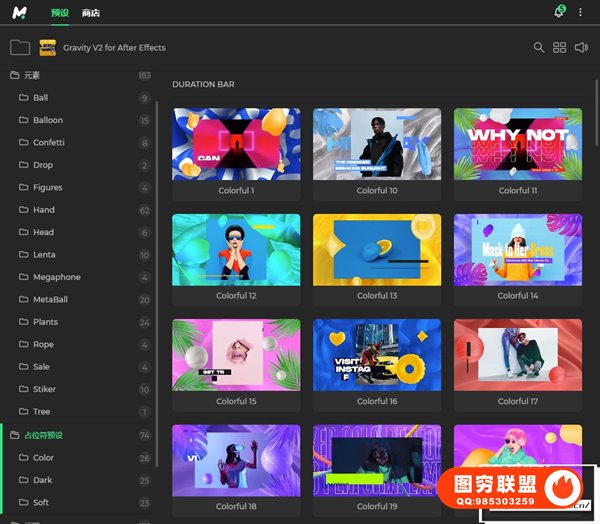Screen dimensions: 600x524
Task: Choose the Colorful 13 preset thumbnail
Action: (x=377, y=250)
